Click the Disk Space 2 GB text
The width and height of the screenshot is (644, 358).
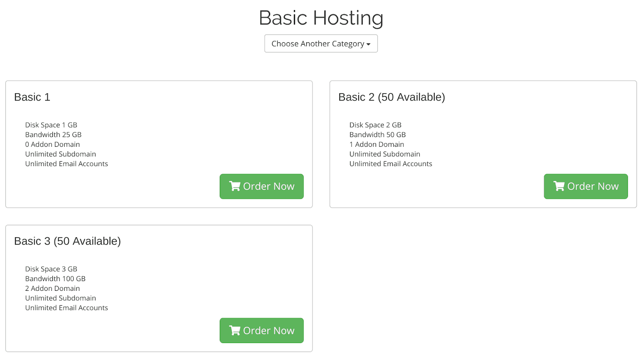[375, 125]
